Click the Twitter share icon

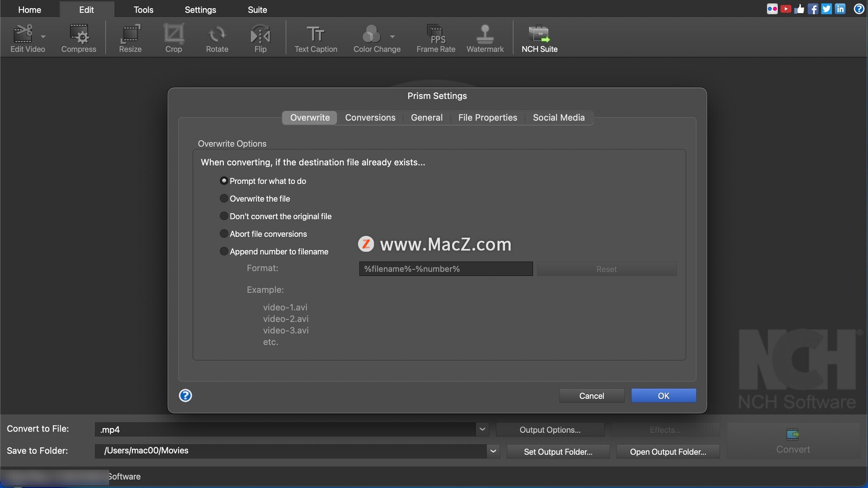click(x=826, y=9)
